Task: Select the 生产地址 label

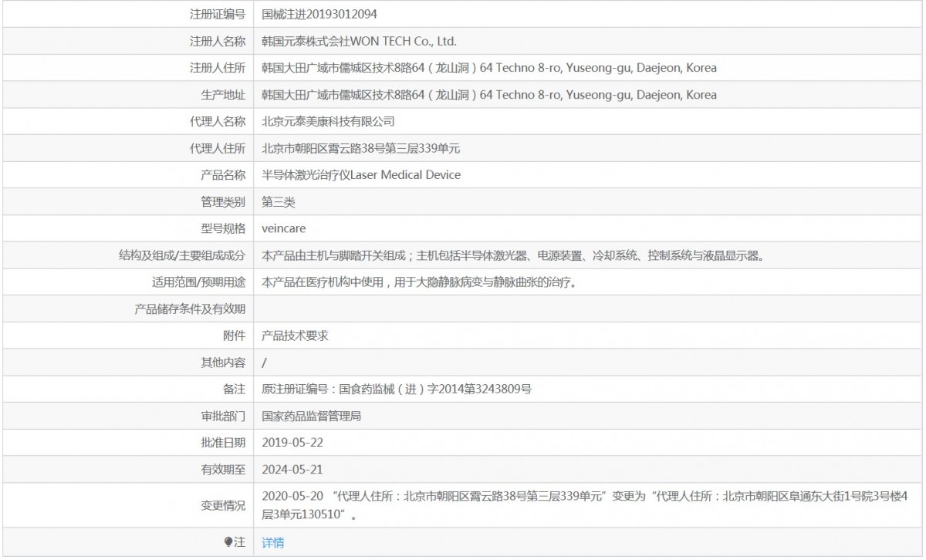Action: (223, 95)
